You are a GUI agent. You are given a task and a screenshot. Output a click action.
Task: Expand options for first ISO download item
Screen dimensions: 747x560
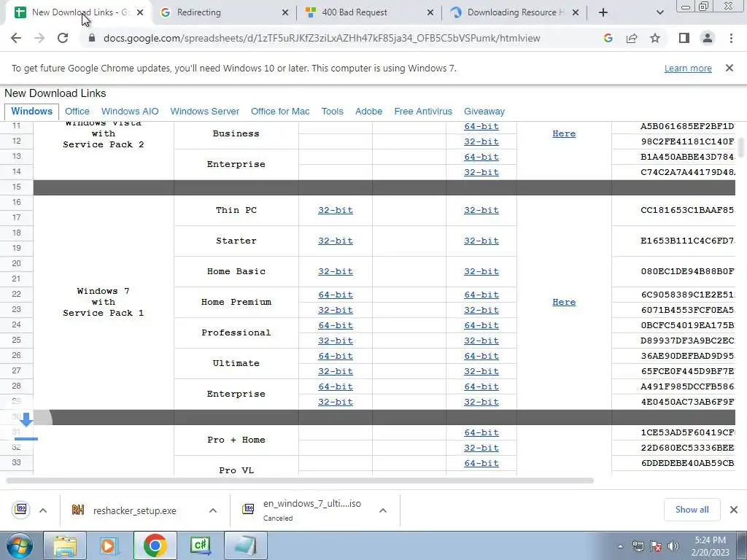[x=43, y=510]
